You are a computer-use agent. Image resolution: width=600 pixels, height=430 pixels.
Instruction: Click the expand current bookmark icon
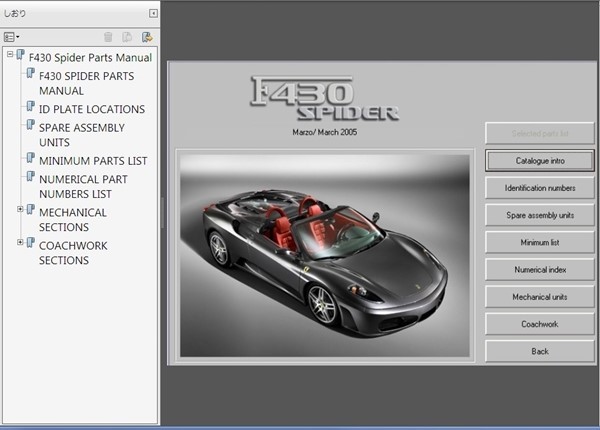pos(147,37)
